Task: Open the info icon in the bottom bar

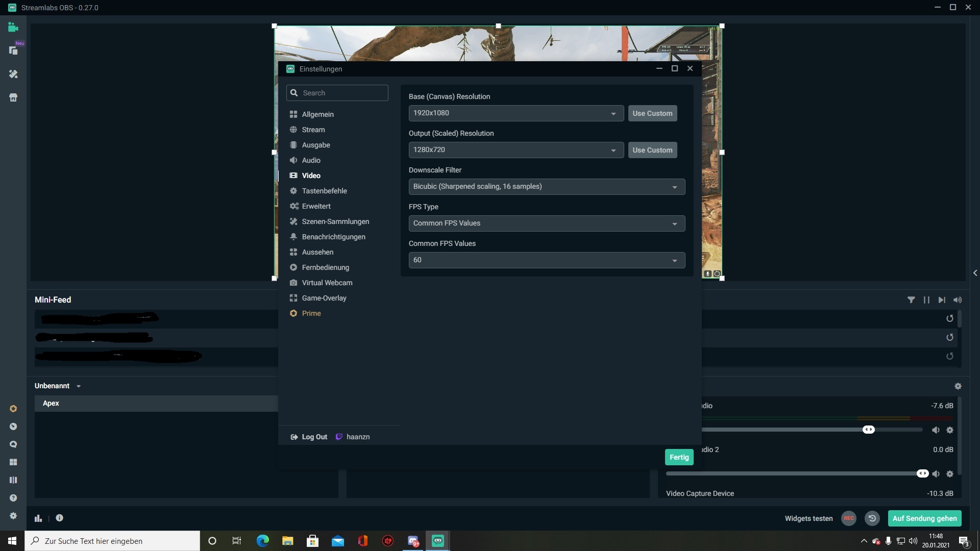Action: tap(60, 518)
